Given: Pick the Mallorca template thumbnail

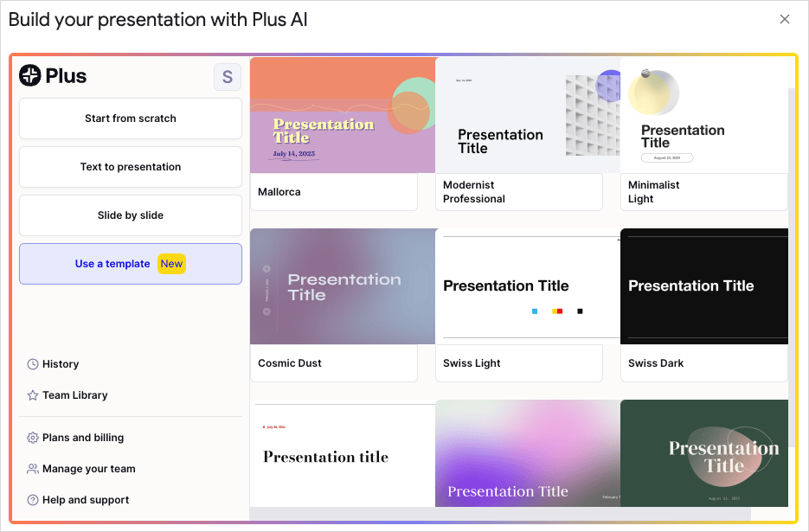Looking at the screenshot, I should pos(342,116).
